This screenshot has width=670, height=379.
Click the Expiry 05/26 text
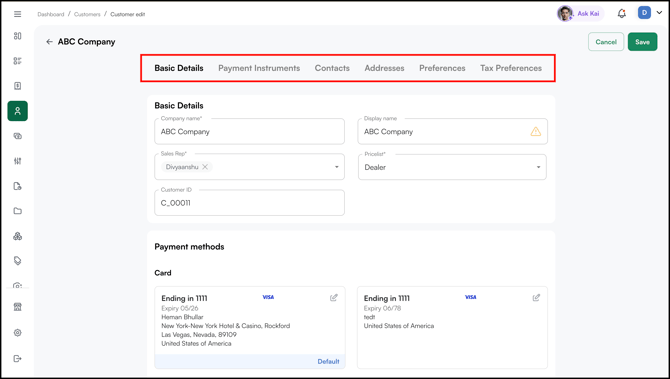click(x=179, y=308)
